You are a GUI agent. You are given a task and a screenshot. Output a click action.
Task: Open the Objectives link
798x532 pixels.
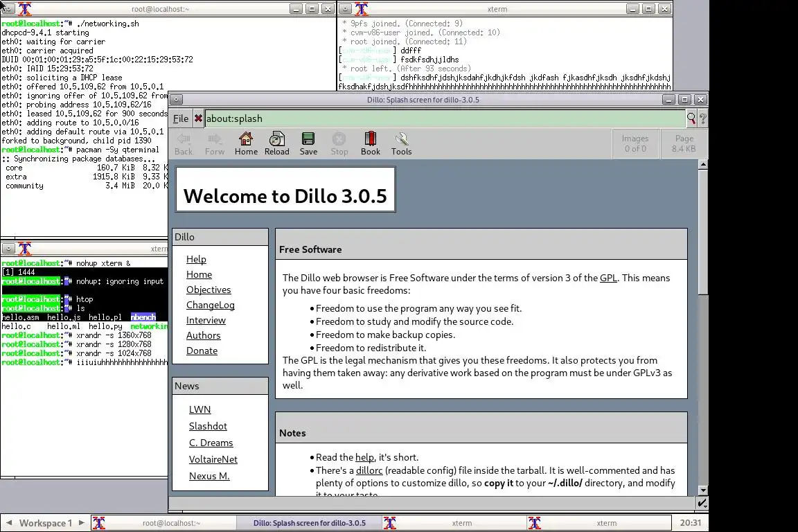(209, 290)
